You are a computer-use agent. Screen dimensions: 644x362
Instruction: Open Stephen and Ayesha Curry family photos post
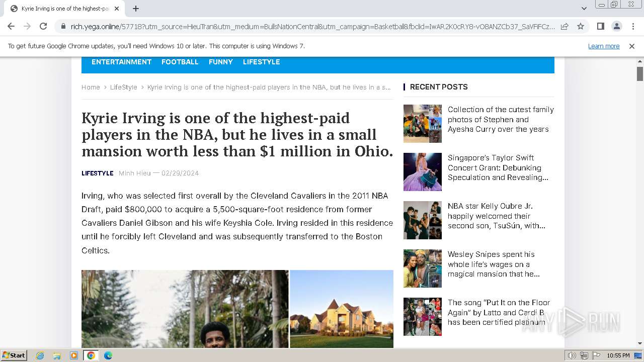pyautogui.click(x=501, y=119)
